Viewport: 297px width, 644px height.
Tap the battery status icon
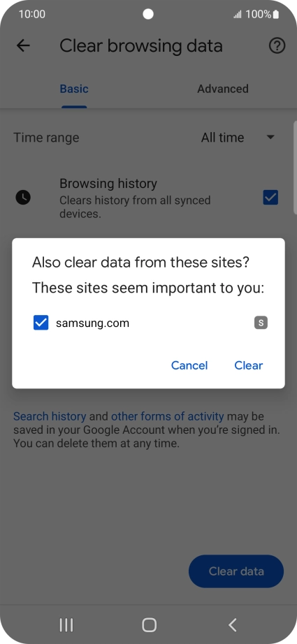click(275, 15)
